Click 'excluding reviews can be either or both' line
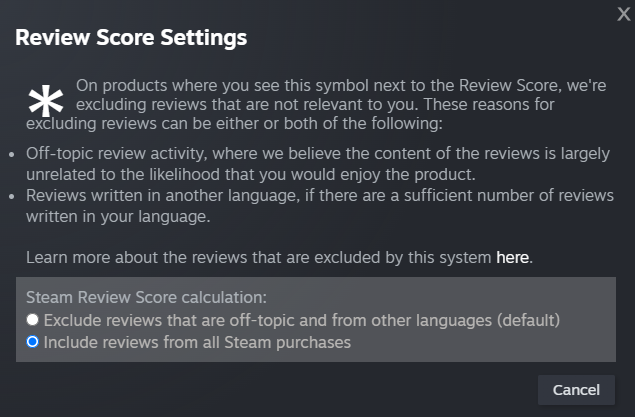 pyautogui.click(x=234, y=123)
